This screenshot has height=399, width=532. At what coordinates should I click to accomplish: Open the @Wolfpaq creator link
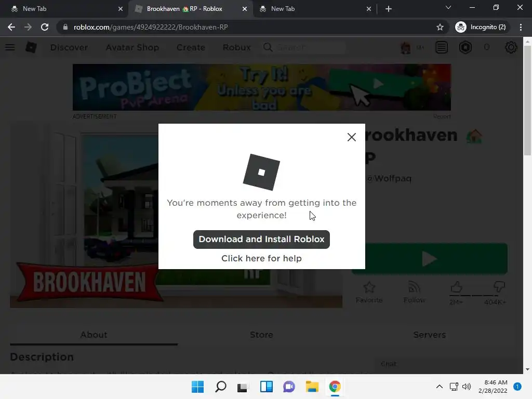click(x=389, y=179)
